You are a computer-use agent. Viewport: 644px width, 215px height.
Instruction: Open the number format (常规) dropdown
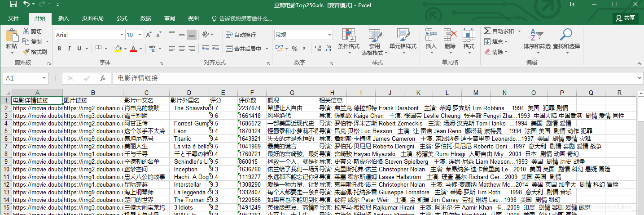coord(329,35)
